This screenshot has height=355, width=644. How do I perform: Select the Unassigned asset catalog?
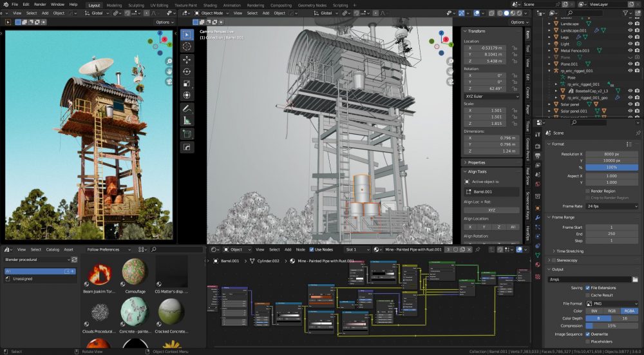pos(40,278)
